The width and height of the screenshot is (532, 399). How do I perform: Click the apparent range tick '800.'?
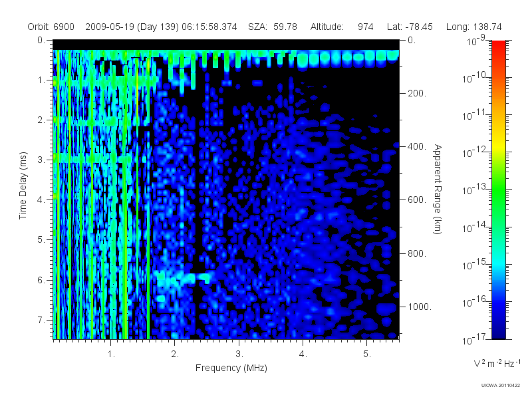pos(417,253)
